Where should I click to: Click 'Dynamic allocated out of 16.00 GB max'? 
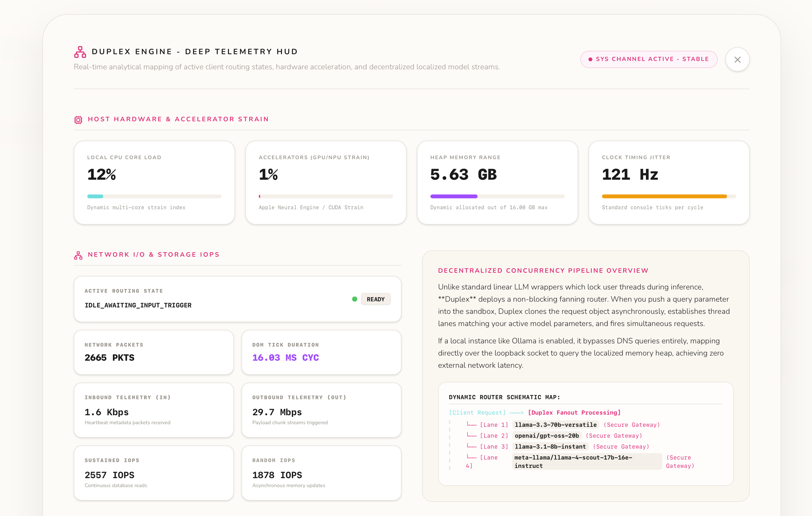489,208
